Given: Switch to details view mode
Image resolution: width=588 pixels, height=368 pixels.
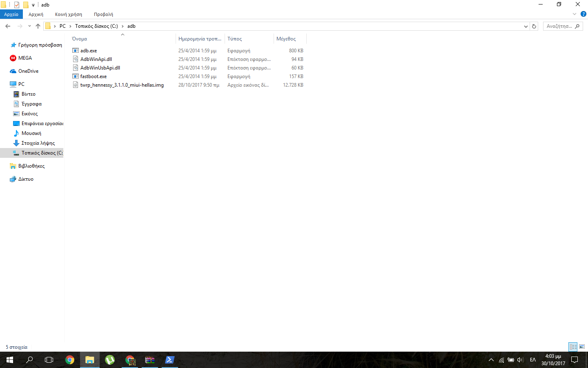Looking at the screenshot, I should (573, 347).
